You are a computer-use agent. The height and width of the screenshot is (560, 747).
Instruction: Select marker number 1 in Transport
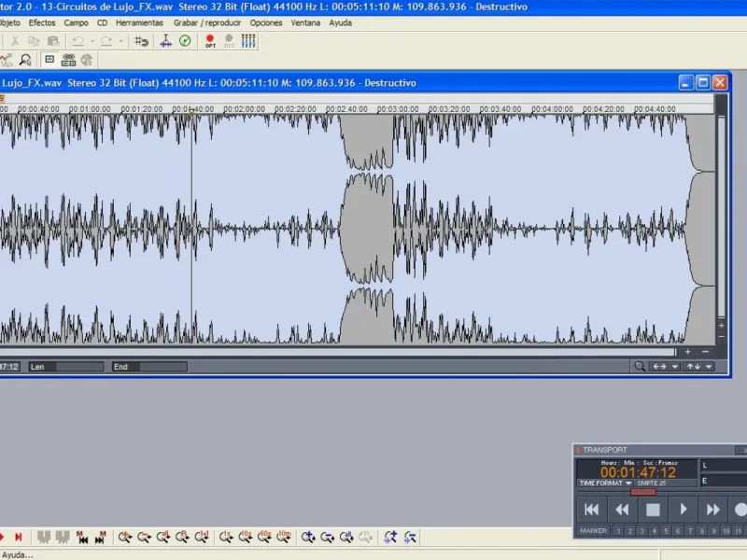click(x=618, y=531)
